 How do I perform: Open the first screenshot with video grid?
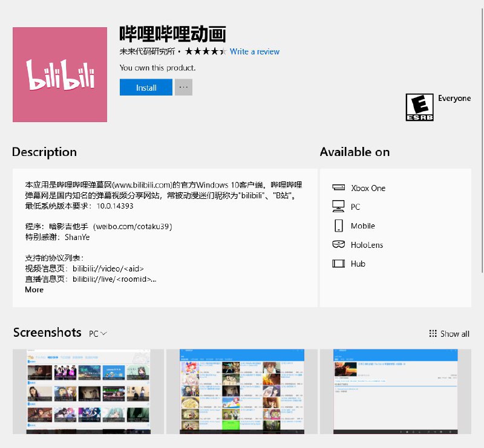coord(88,392)
